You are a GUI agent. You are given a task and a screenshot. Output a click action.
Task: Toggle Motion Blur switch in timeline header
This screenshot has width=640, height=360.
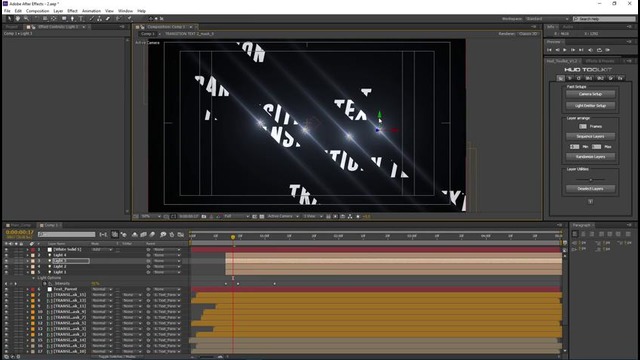pos(152,234)
